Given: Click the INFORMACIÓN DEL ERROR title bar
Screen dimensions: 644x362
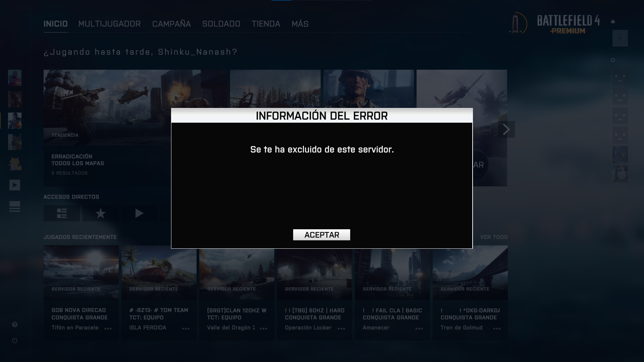Looking at the screenshot, I should tap(322, 116).
